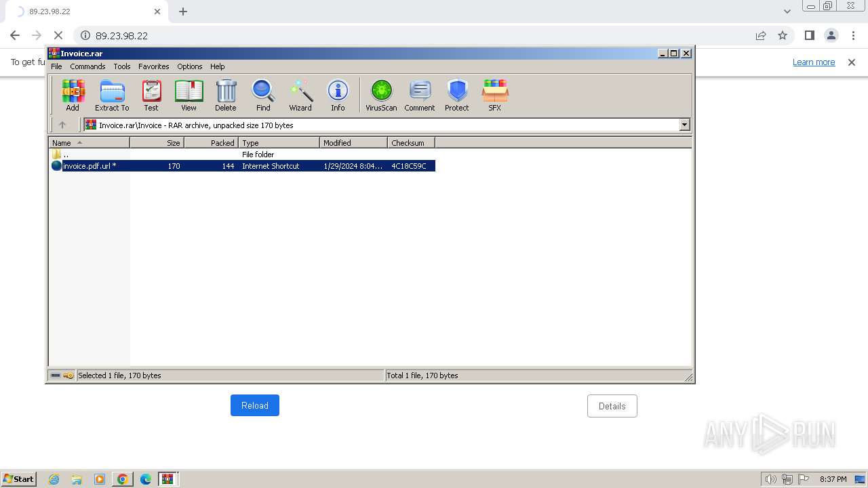
Task: Open the Find magnifier tool
Action: tap(263, 95)
